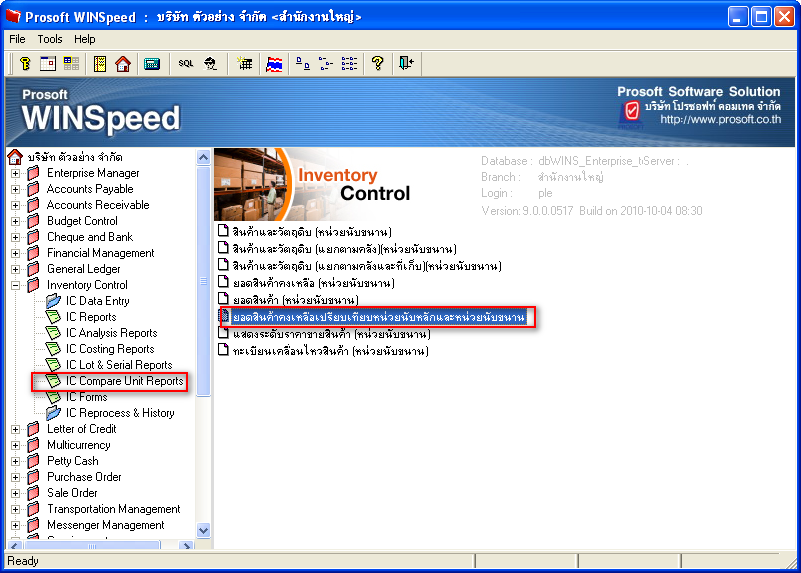Minimize the Prosoft WINSpeed window
Viewport: 801px width, 573px height.
pos(737,17)
